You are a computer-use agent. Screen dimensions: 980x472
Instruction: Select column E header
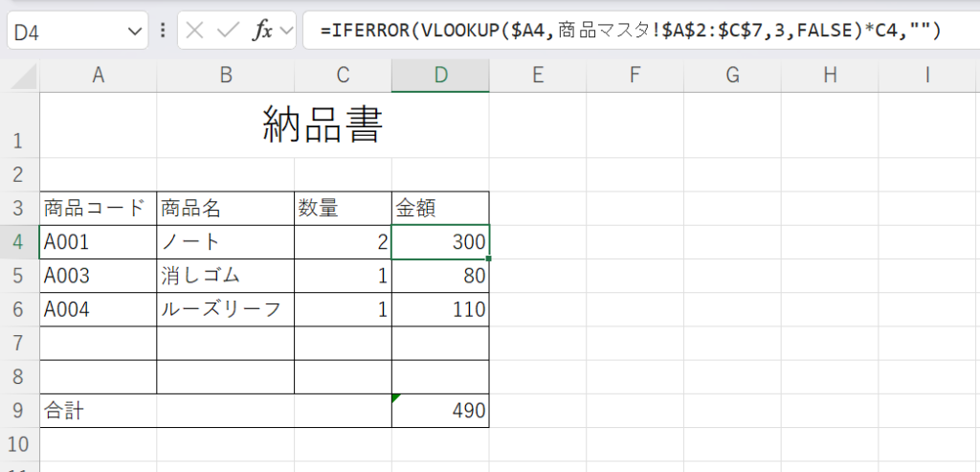point(538,76)
